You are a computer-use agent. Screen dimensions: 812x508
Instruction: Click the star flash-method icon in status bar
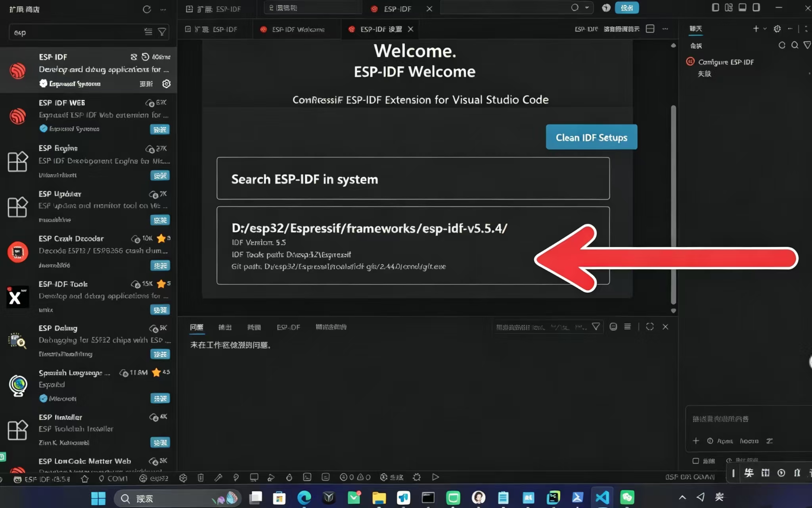tap(84, 479)
